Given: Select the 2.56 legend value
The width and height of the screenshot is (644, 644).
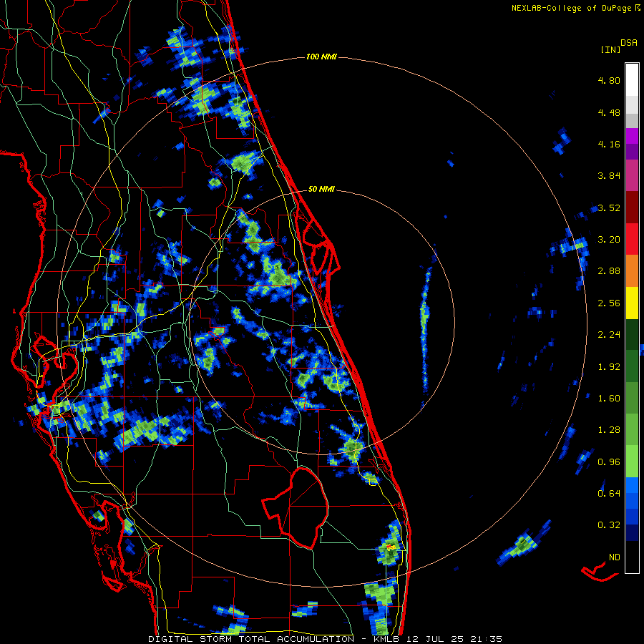Looking at the screenshot, I should 609,303.
